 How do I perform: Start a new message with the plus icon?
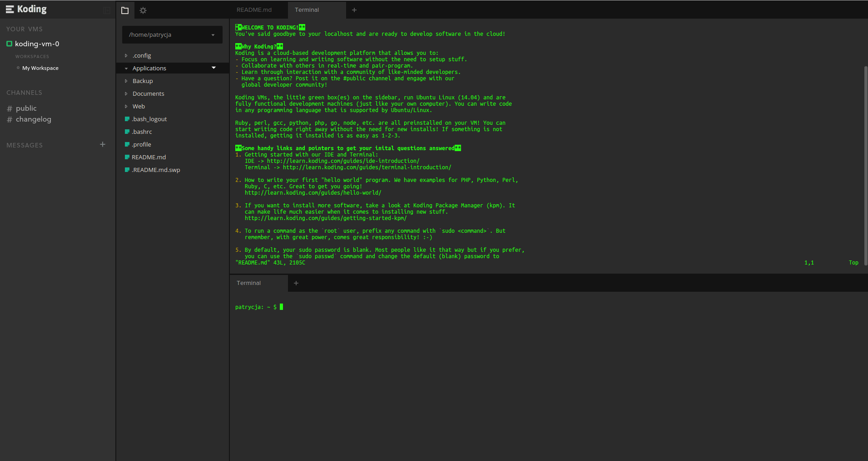103,144
